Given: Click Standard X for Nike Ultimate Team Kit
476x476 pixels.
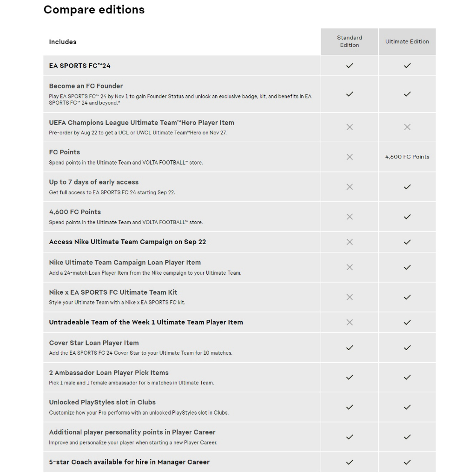Looking at the screenshot, I should (x=350, y=297).
